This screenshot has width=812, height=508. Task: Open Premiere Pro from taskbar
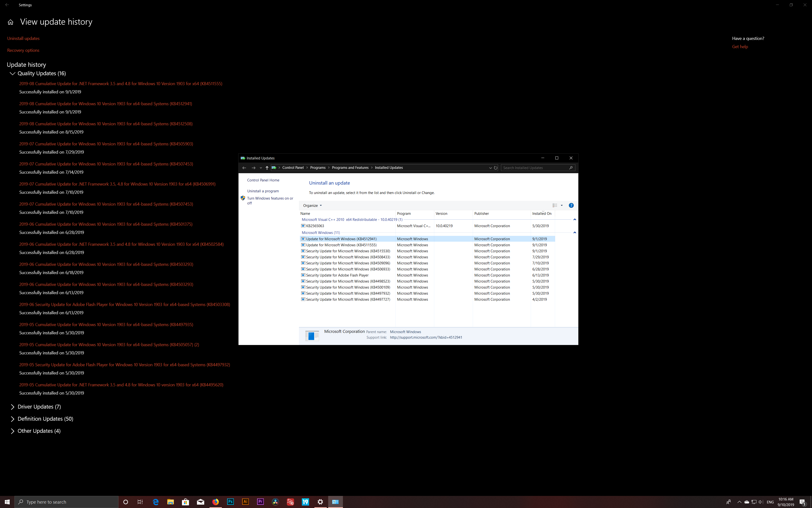click(260, 502)
